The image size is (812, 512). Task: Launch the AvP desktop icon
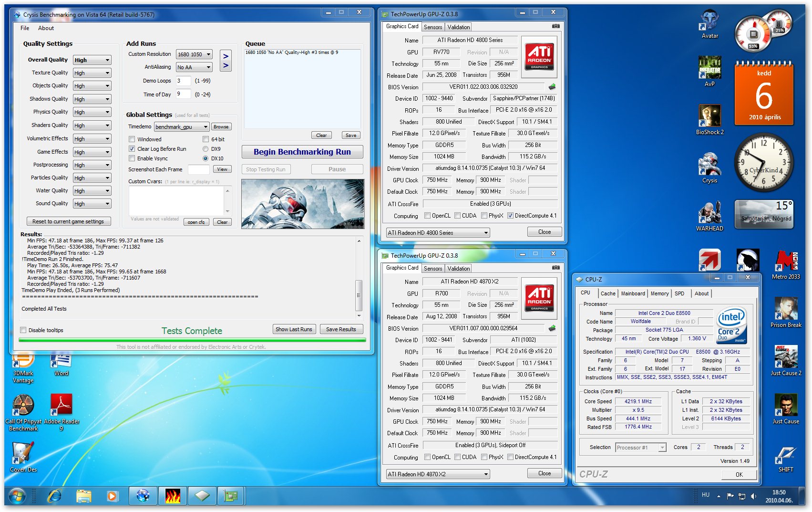[709, 72]
